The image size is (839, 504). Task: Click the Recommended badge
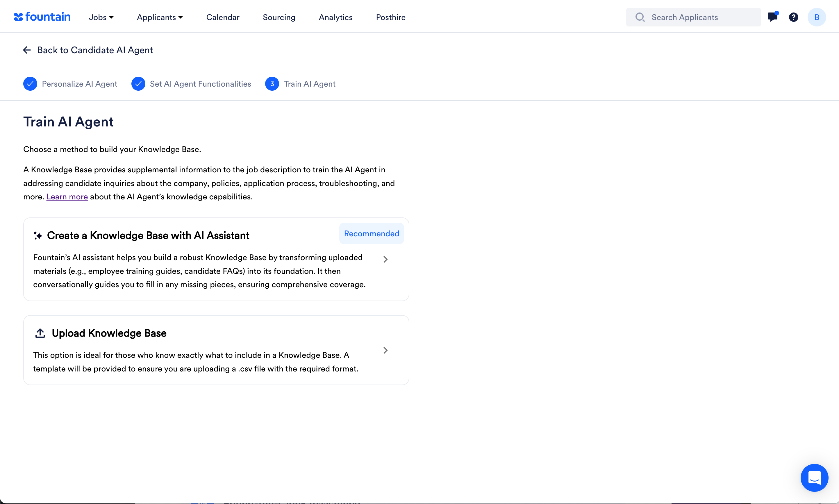pyautogui.click(x=372, y=234)
